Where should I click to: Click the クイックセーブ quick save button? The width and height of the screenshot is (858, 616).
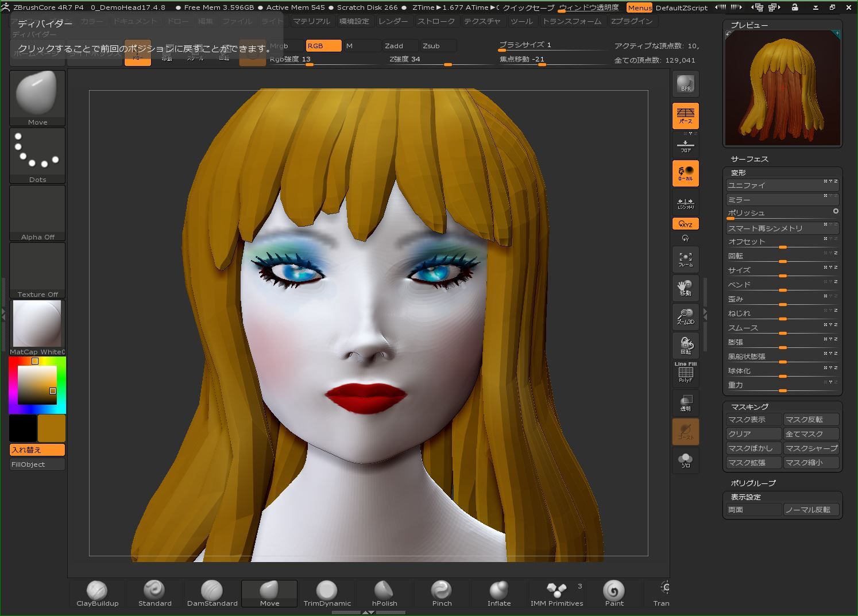point(528,7)
